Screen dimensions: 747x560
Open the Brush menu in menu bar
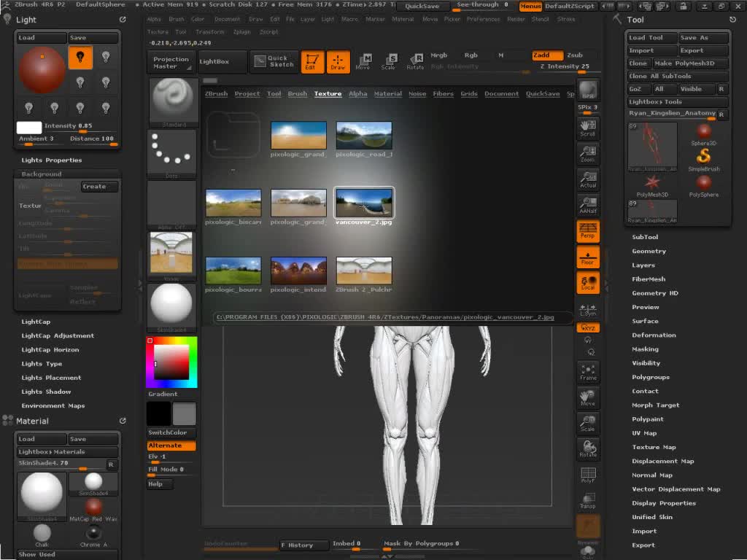(177, 20)
